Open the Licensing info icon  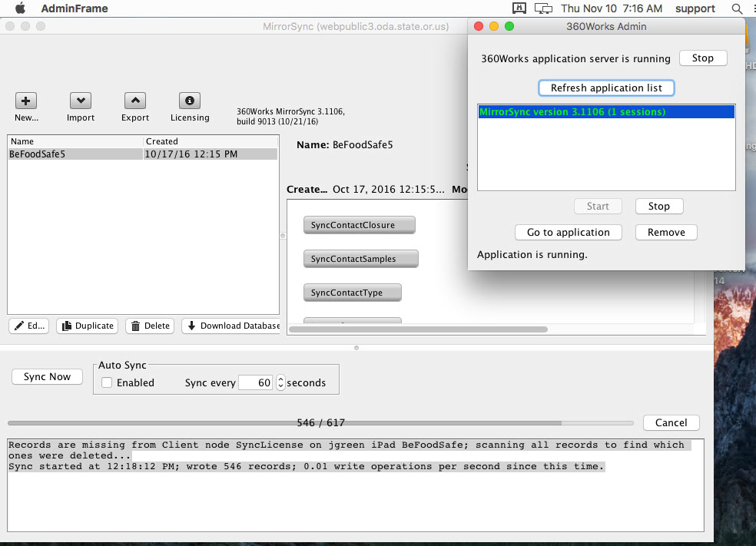pos(190,101)
